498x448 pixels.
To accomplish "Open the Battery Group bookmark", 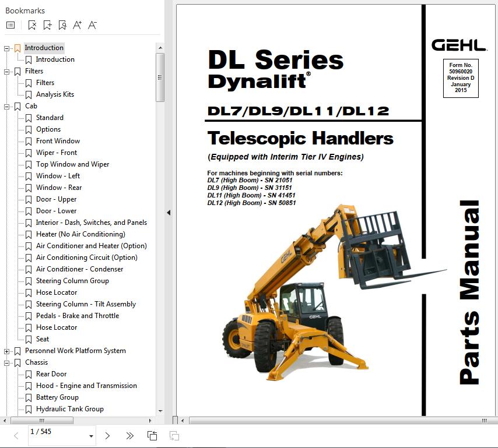I will coord(57,397).
